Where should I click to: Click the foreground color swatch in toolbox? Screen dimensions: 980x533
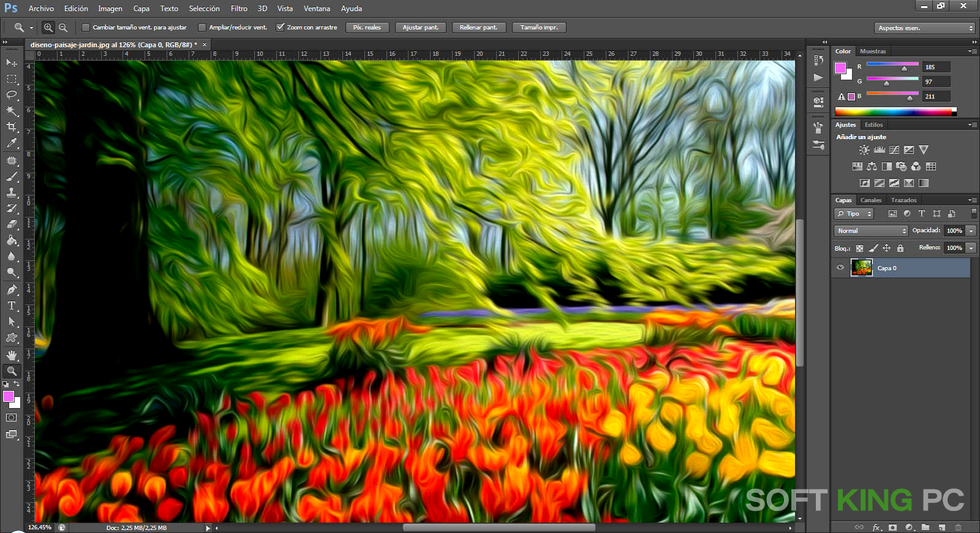(9, 397)
